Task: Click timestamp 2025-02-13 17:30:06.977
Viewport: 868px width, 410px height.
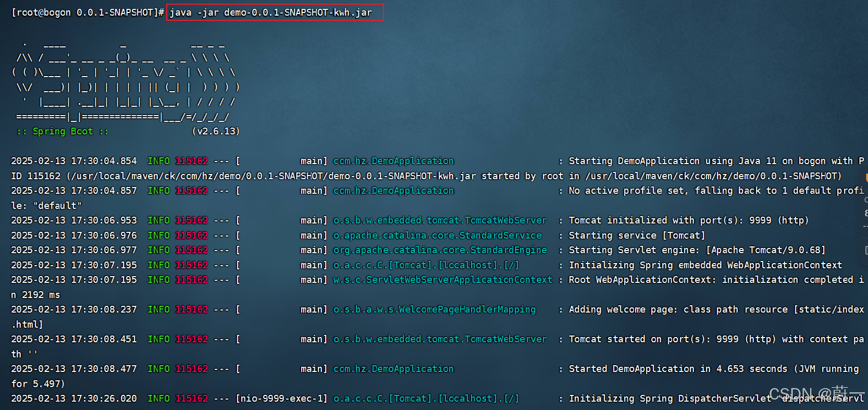Action: [x=74, y=250]
